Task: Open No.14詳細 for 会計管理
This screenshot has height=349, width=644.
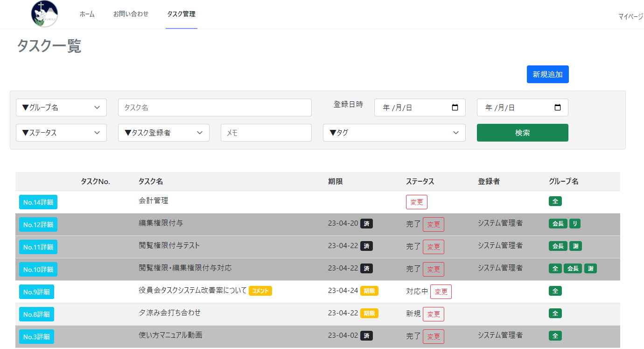Action: (x=38, y=202)
